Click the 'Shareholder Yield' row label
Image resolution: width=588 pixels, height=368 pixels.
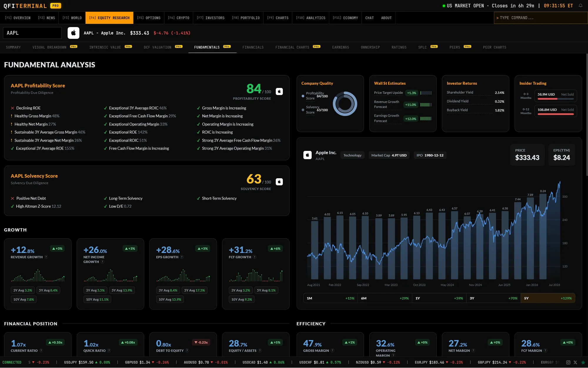[460, 92]
